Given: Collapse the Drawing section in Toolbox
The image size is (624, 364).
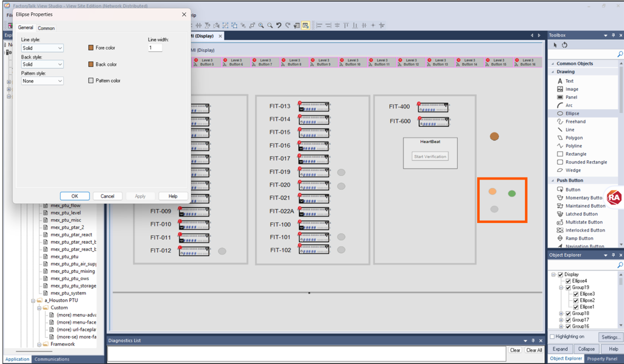Looking at the screenshot, I should (x=552, y=72).
